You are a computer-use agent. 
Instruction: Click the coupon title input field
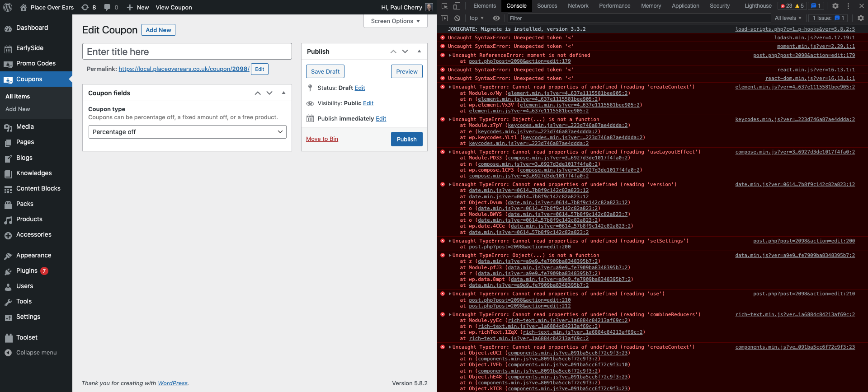[x=187, y=51]
